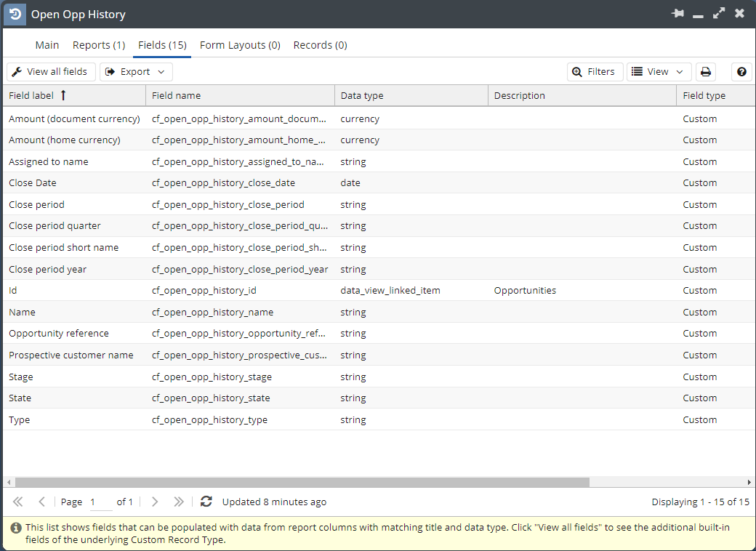Click the Field label sort arrow

tap(63, 95)
